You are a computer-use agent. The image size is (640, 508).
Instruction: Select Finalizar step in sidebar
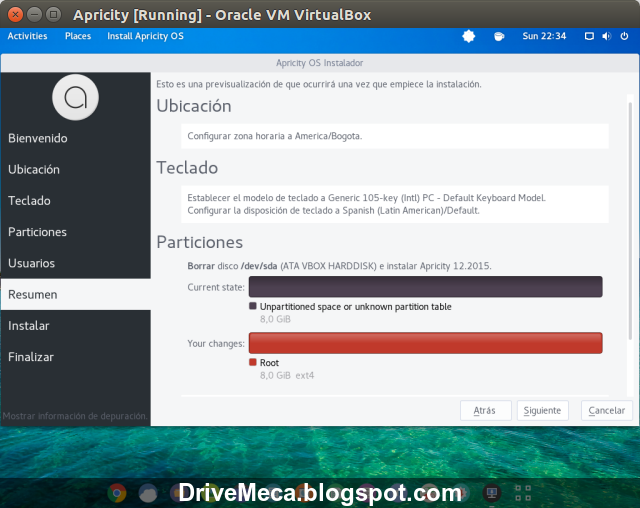76,357
